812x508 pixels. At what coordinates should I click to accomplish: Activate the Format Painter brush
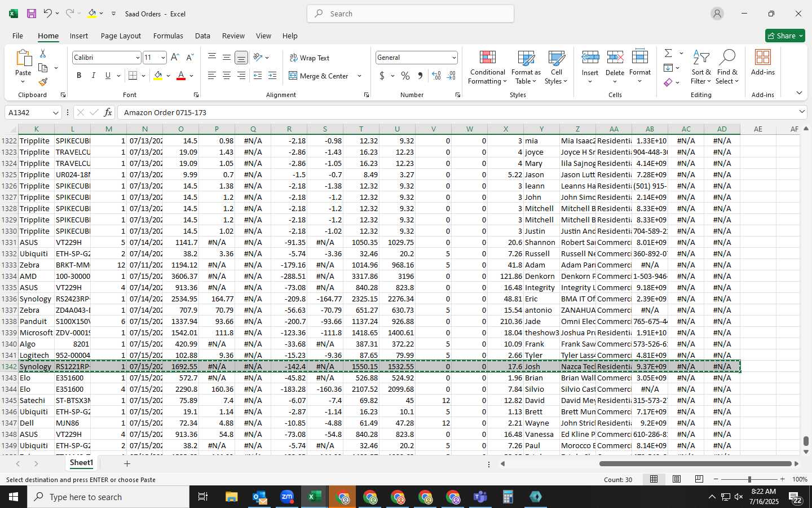click(x=43, y=82)
